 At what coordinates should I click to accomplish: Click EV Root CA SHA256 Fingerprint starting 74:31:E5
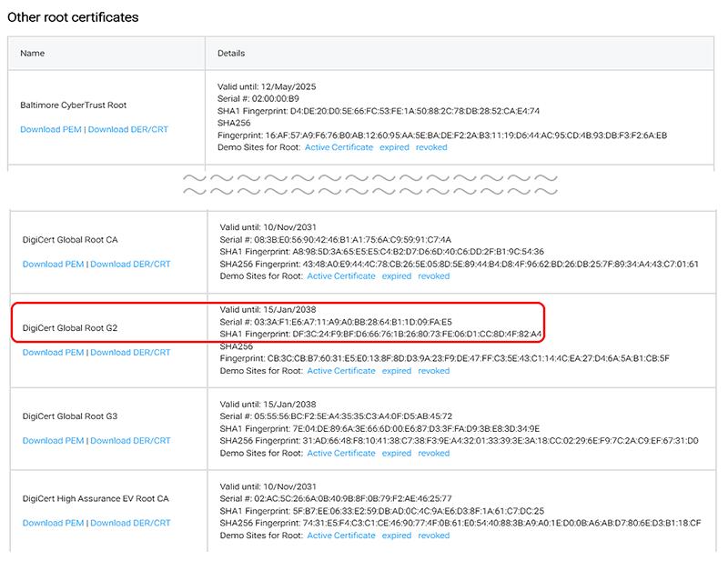460,523
